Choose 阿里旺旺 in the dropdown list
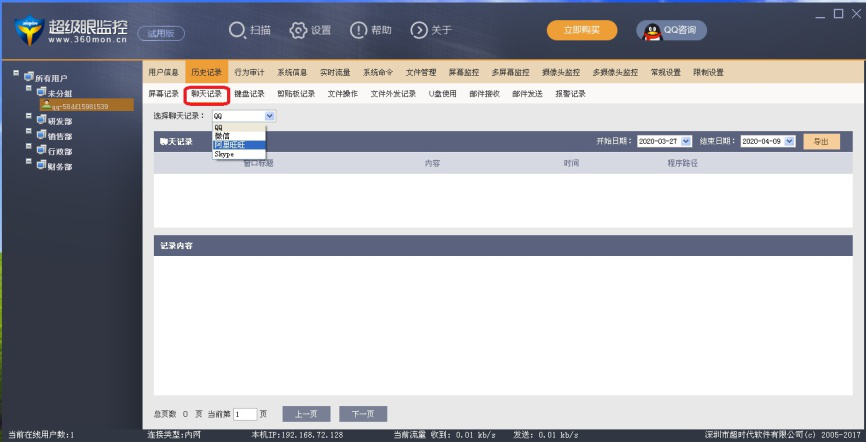 239,145
